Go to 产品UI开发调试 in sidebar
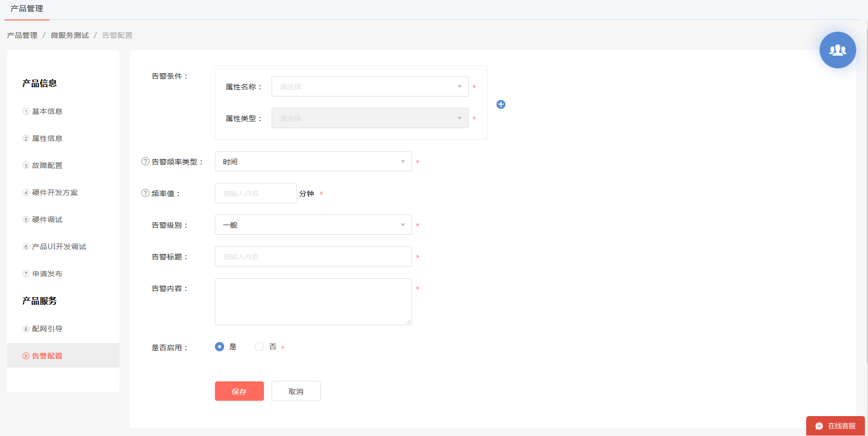This screenshot has width=868, height=436. pos(59,247)
